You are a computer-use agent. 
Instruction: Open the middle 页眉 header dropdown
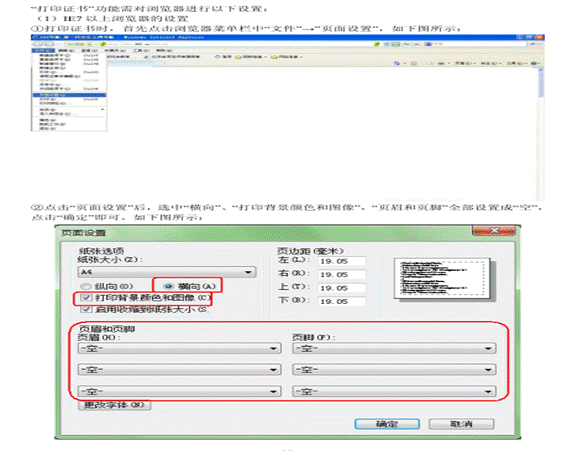[x=180, y=370]
